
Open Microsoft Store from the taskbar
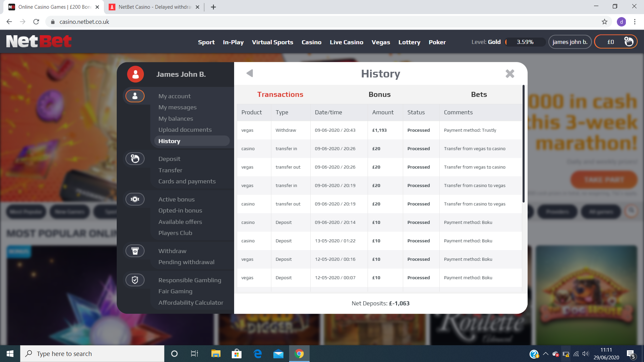pos(236,354)
